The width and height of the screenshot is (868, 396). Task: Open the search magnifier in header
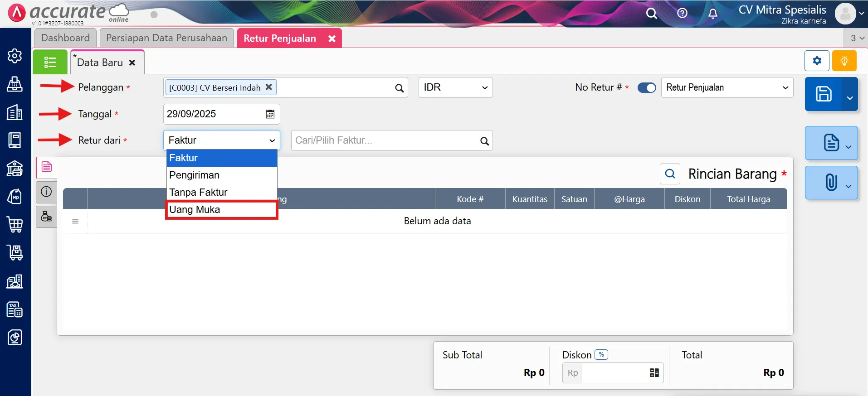tap(651, 14)
